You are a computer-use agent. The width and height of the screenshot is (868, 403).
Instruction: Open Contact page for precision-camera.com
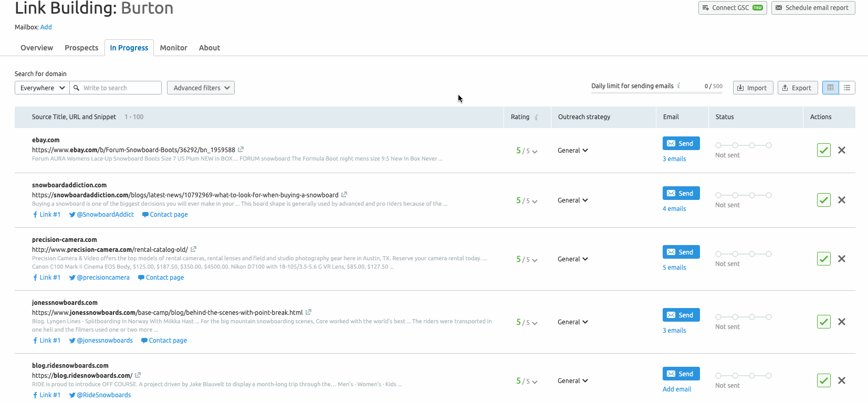[x=161, y=278]
